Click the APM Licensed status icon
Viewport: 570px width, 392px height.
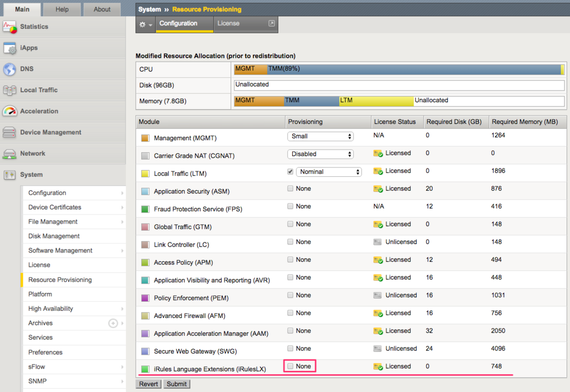378,260
